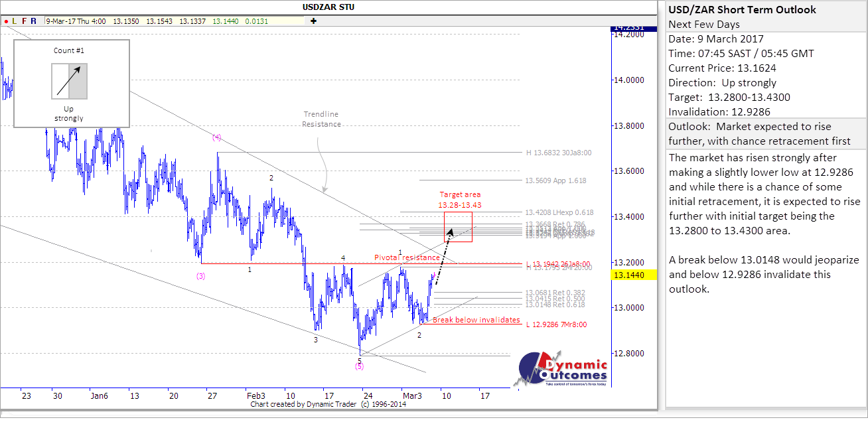Click the L button in chart toolbar
Viewport: 868px width, 424px height.
[x=15, y=21]
